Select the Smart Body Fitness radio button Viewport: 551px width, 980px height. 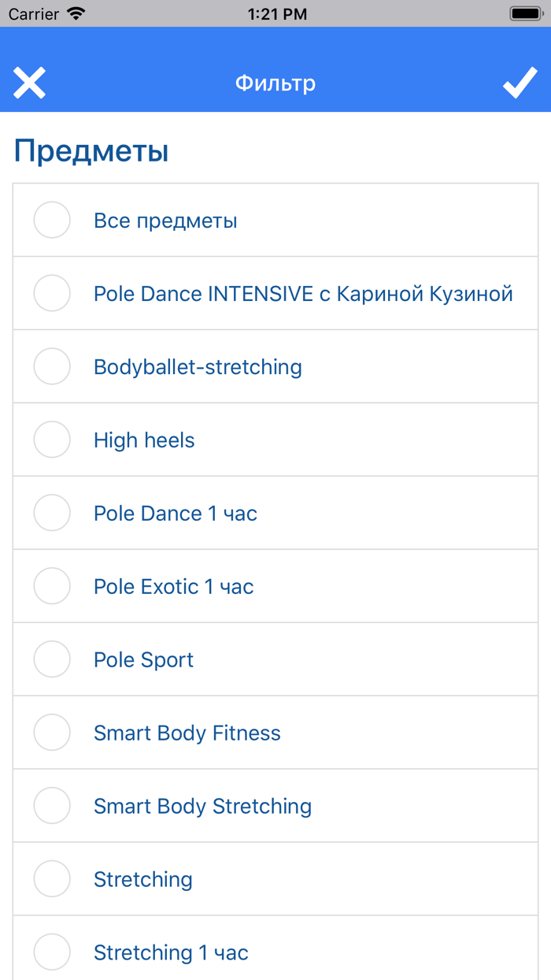pyautogui.click(x=52, y=733)
